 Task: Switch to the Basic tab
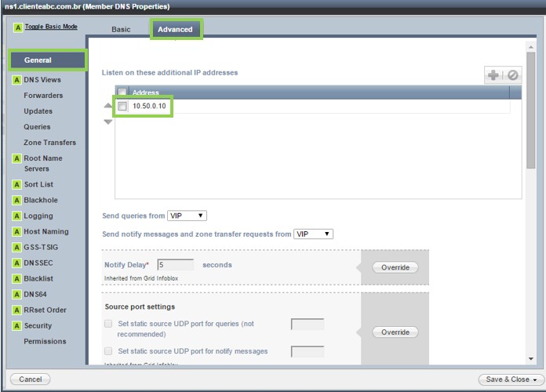(121, 30)
